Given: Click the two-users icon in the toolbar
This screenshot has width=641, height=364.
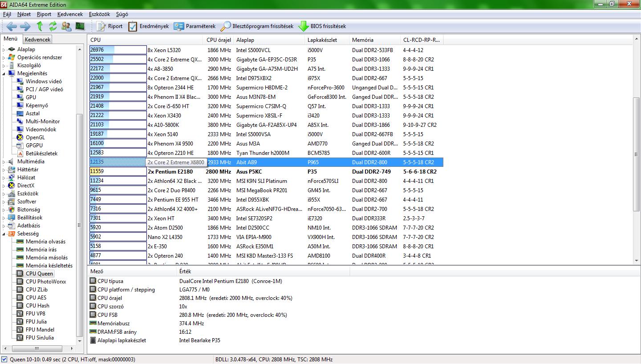Looking at the screenshot, I should click(66, 26).
